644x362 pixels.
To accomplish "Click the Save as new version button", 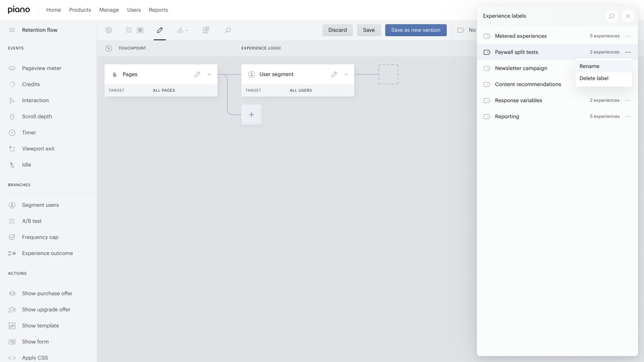I will click(x=416, y=30).
